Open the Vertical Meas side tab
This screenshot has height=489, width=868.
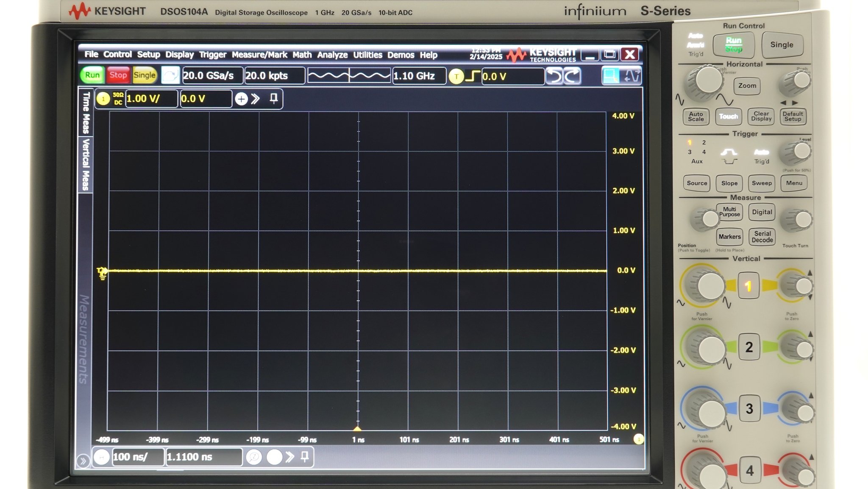pos(86,165)
